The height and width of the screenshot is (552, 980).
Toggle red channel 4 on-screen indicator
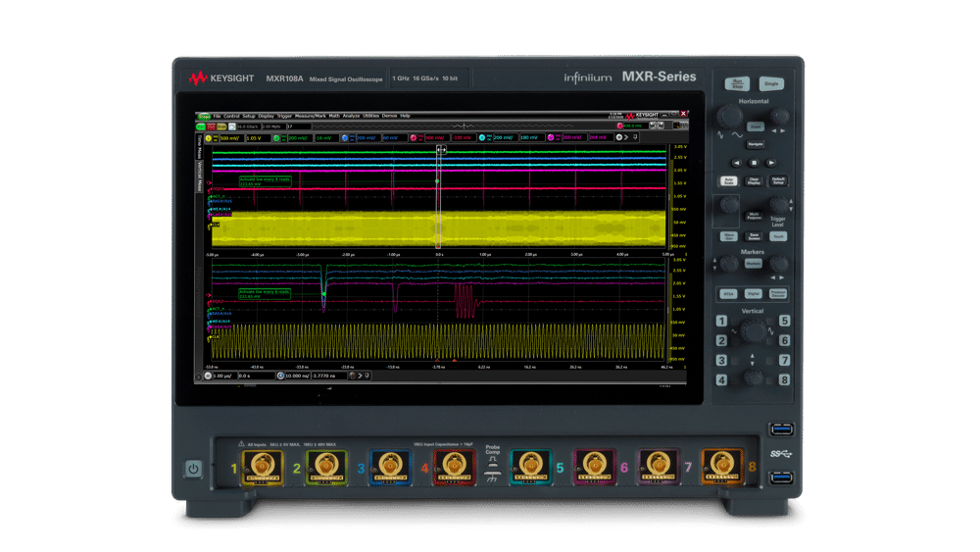tap(414, 138)
